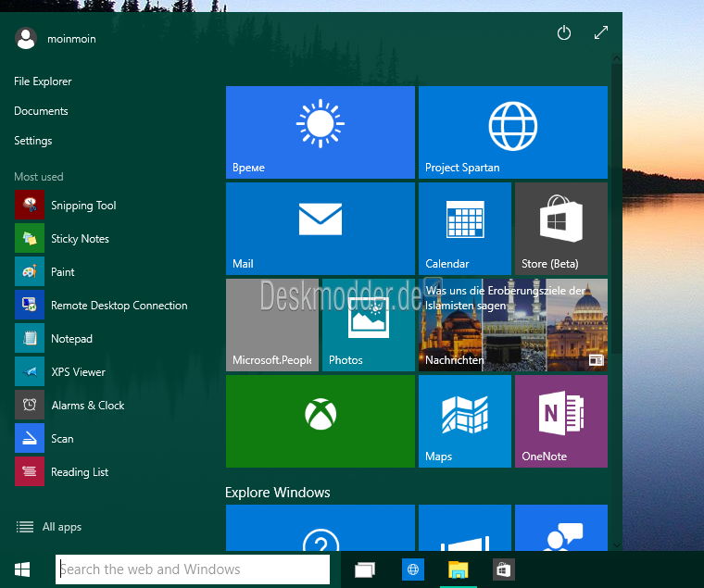The width and height of the screenshot is (704, 588).
Task: Launch Project Spartan globe from taskbar
Action: 413,569
